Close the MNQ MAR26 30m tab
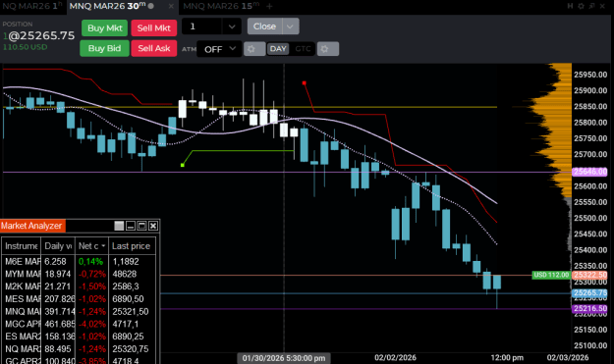Image resolution: width=614 pixels, height=364 pixels. (171, 6)
